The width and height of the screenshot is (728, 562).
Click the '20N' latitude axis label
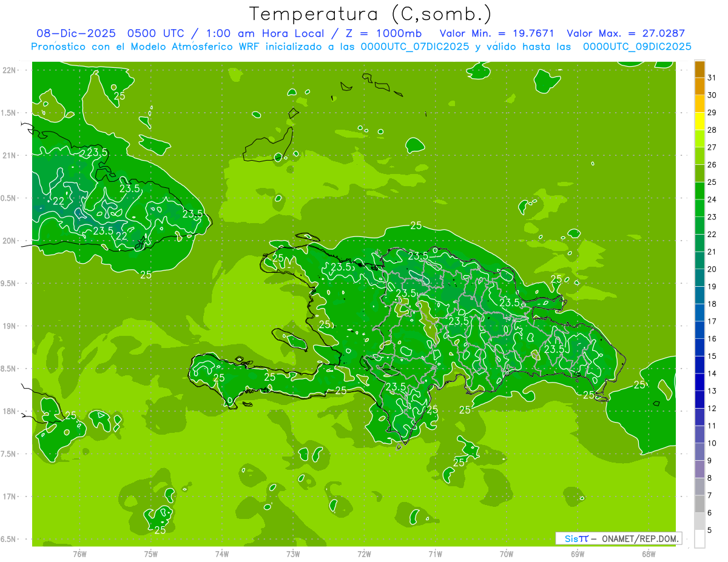[x=10, y=241]
